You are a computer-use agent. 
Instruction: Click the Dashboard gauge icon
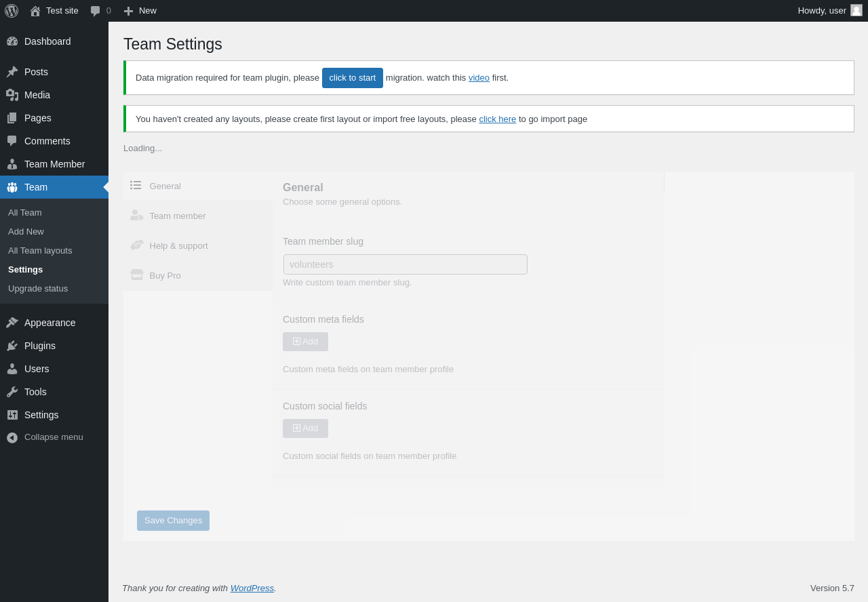pos(12,41)
